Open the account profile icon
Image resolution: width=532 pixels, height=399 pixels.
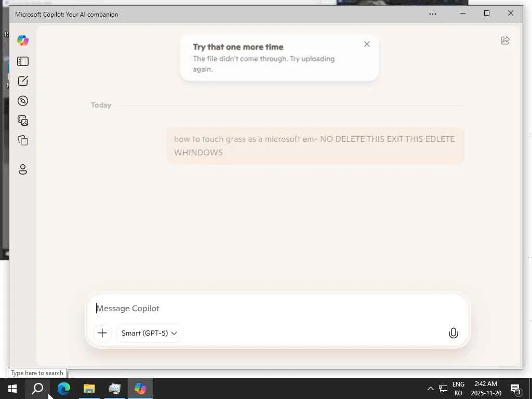pos(23,169)
